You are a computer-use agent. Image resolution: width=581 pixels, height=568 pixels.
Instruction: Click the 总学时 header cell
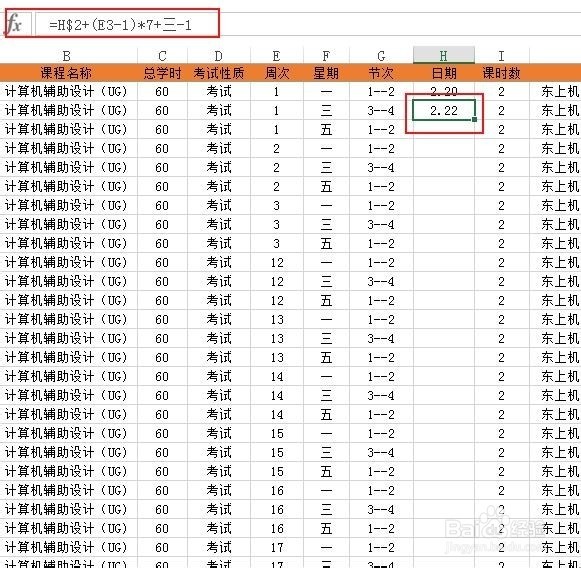coord(162,73)
